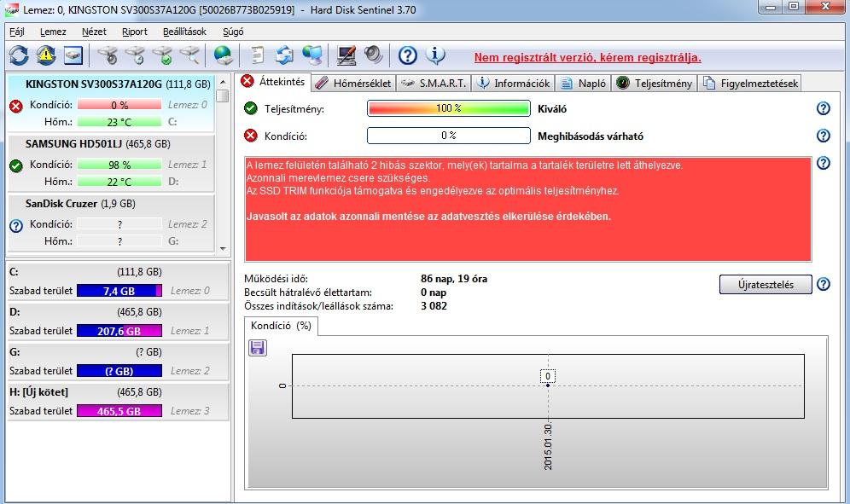Click the question mark help toolbar icon
Image resolution: width=850 pixels, height=504 pixels.
click(x=408, y=55)
